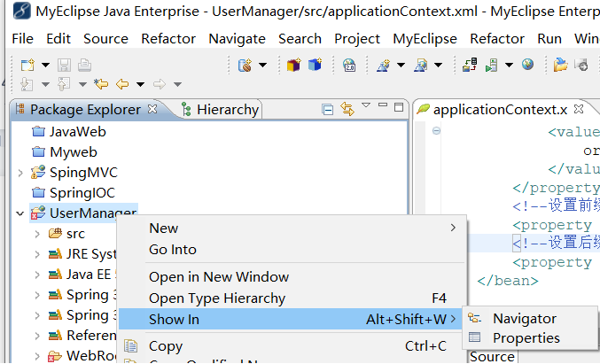Choose Show In in the context menu

(x=292, y=319)
